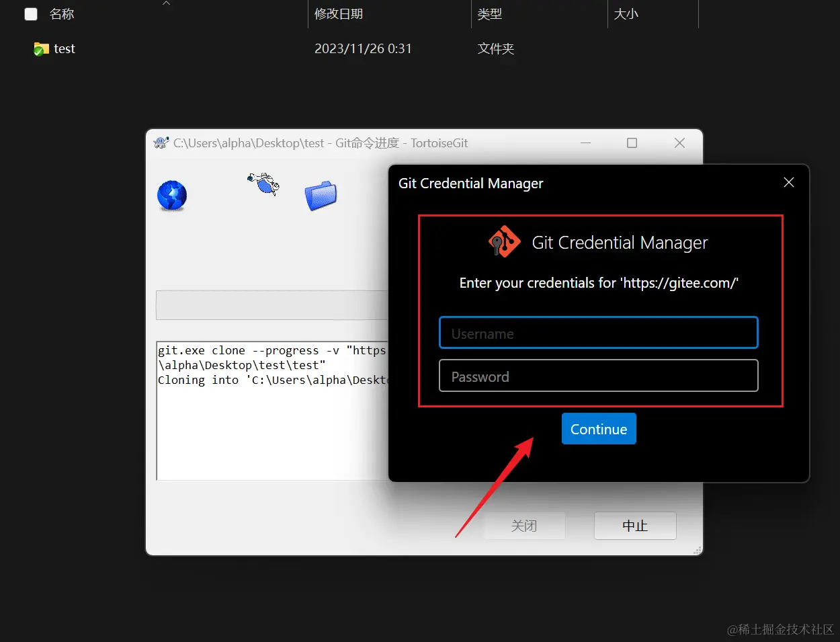Click the blue Continue button
Viewport: 840px width, 642px height.
click(x=599, y=429)
